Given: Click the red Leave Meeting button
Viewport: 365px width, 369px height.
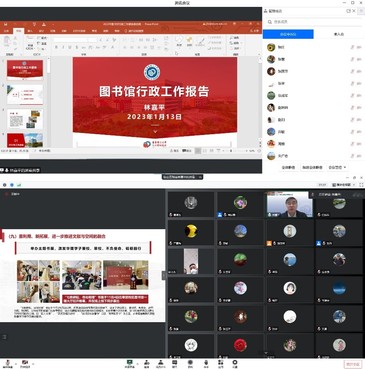Looking at the screenshot, I should click(x=352, y=364).
